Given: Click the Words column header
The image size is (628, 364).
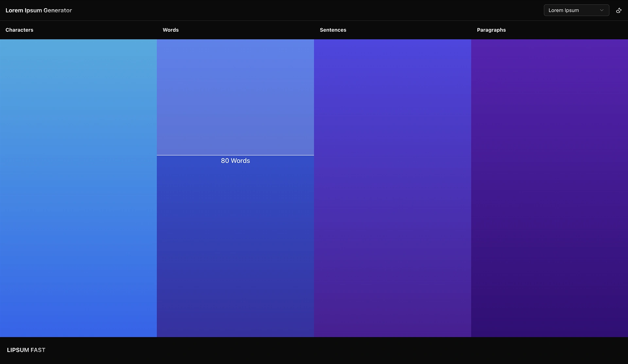Looking at the screenshot, I should coord(170,30).
